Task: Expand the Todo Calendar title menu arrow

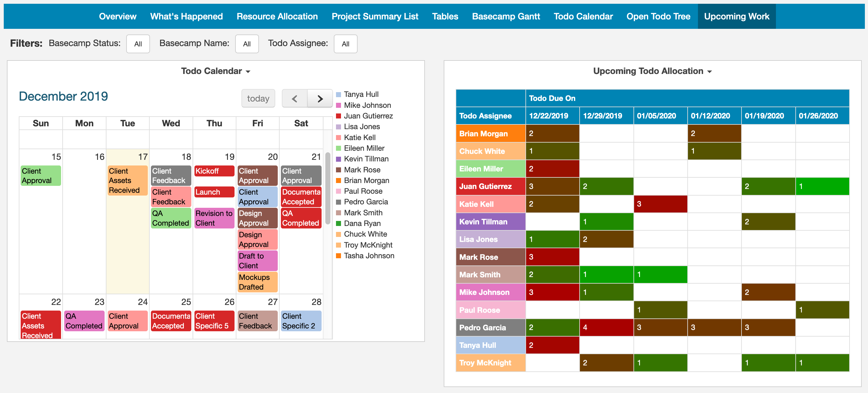Action: [x=248, y=71]
